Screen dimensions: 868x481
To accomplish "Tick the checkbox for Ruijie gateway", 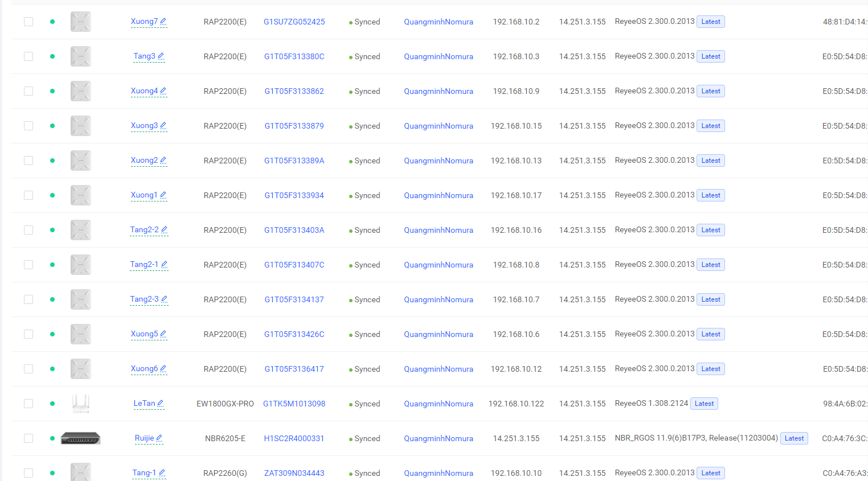I will 28,438.
